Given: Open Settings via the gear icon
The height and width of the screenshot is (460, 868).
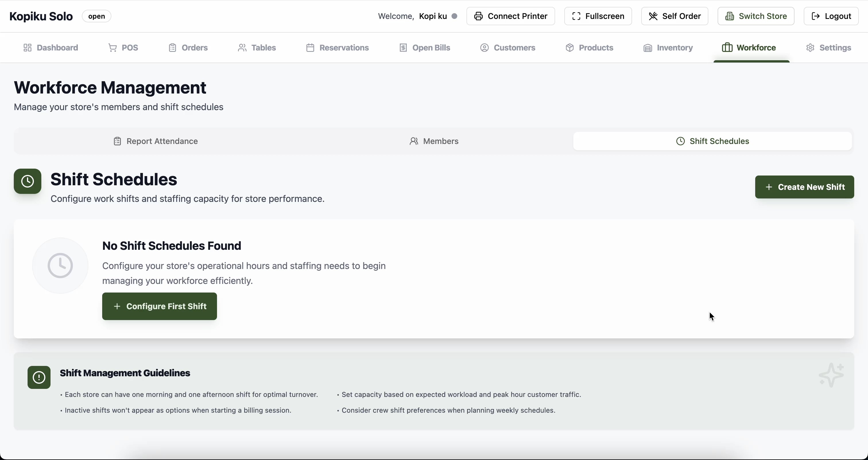Looking at the screenshot, I should point(810,48).
